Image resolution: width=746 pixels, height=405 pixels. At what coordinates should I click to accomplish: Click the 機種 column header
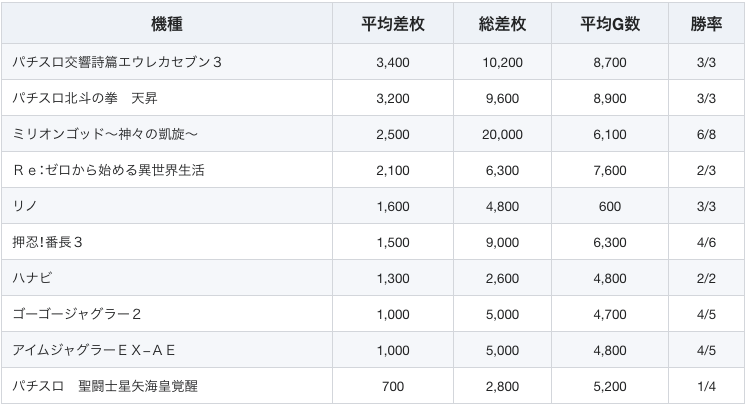click(x=169, y=24)
